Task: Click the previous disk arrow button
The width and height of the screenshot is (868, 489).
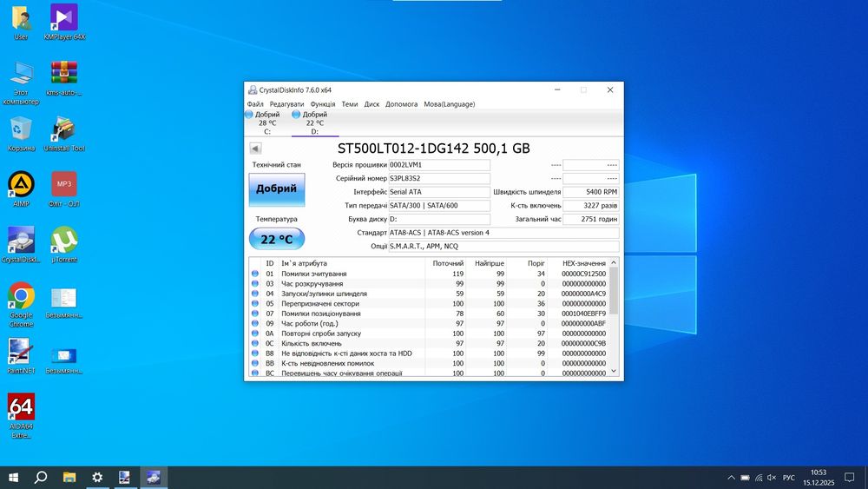Action: tap(255, 149)
